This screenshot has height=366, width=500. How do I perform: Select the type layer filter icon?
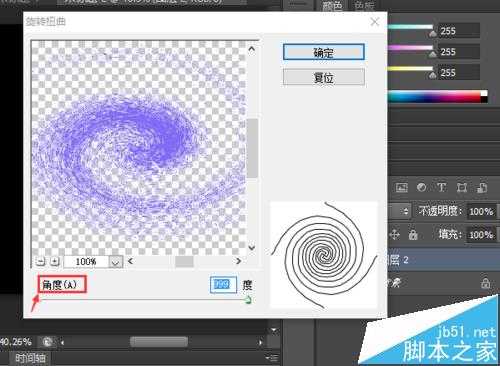442,188
